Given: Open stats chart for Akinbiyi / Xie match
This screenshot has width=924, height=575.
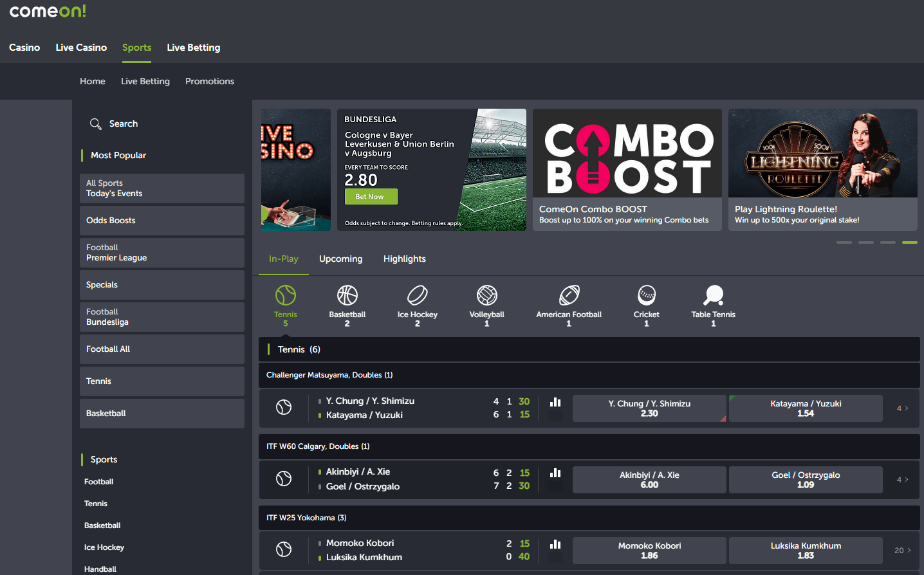Looking at the screenshot, I should 555,473.
